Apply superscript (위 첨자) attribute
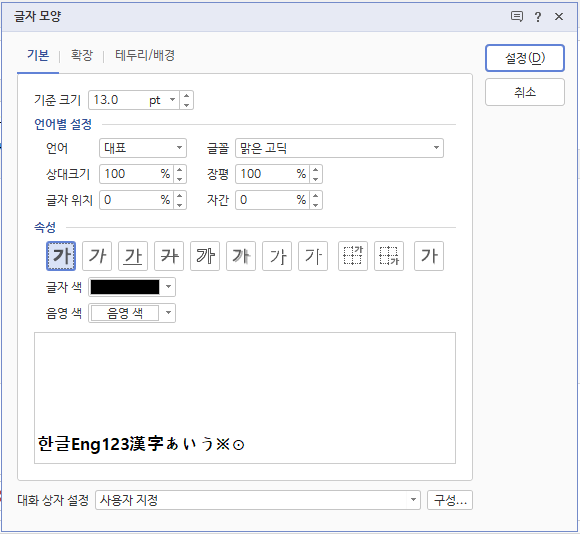 353,256
